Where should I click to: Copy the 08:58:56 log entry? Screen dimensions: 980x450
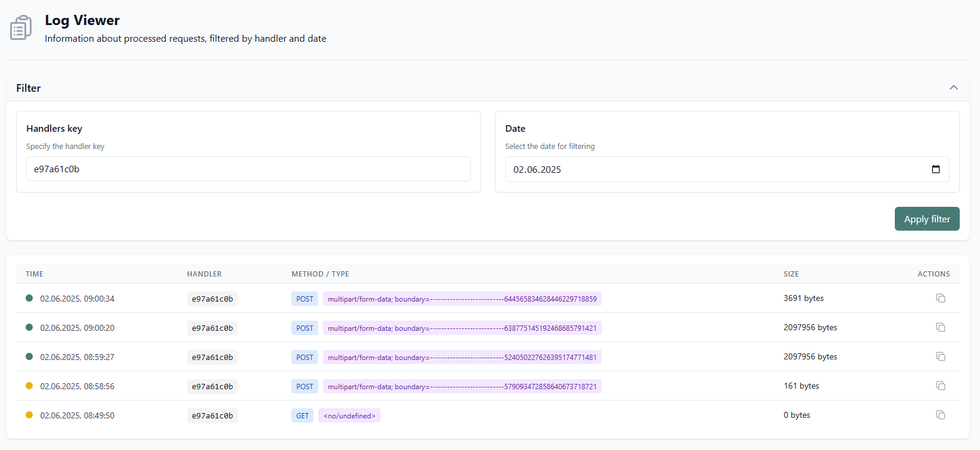[x=941, y=386]
